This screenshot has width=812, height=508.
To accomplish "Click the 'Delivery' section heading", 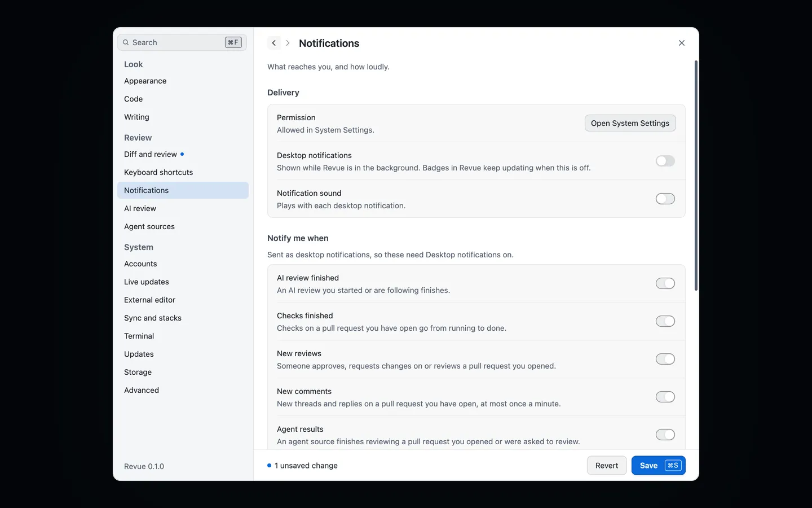I will [x=283, y=93].
